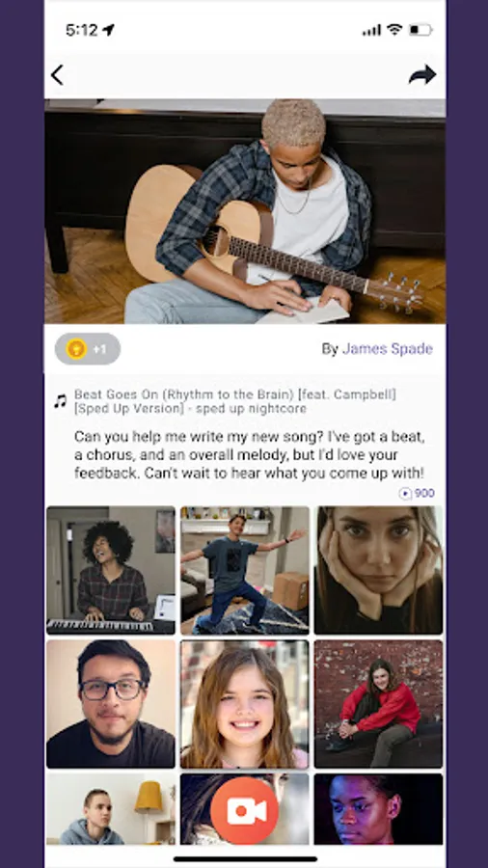Screen dimensions: 488x868
Task: Tap the red video record button
Action: tap(244, 810)
